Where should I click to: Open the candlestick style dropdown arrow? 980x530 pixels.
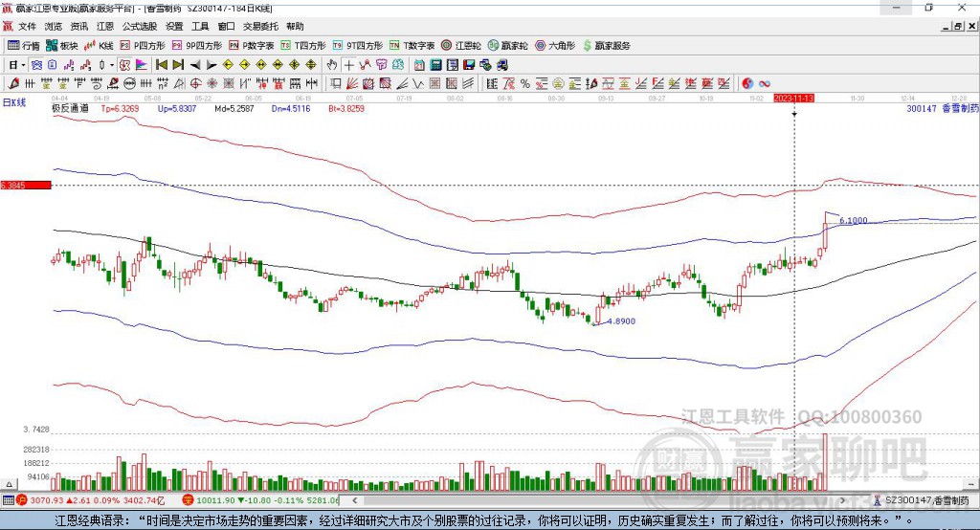(111, 65)
